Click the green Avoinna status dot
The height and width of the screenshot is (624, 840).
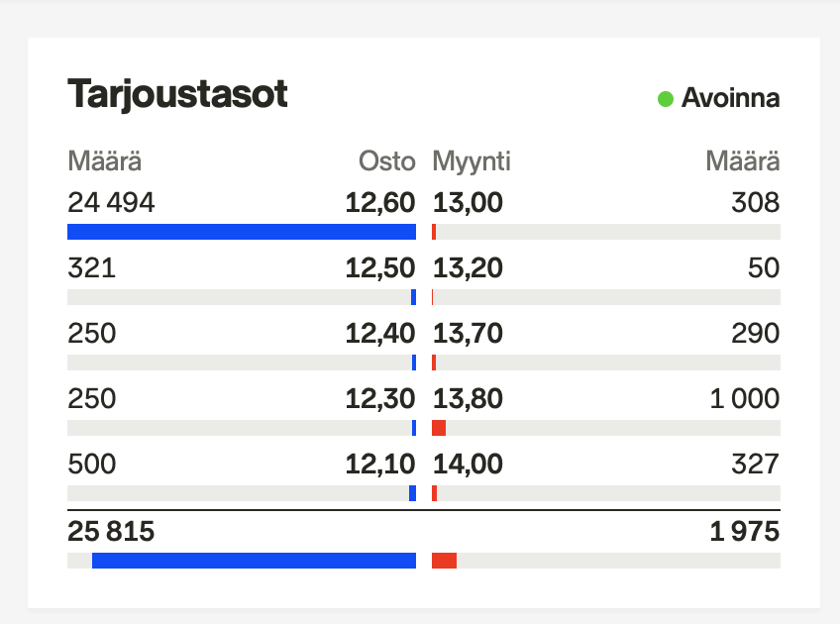pyautogui.click(x=666, y=99)
